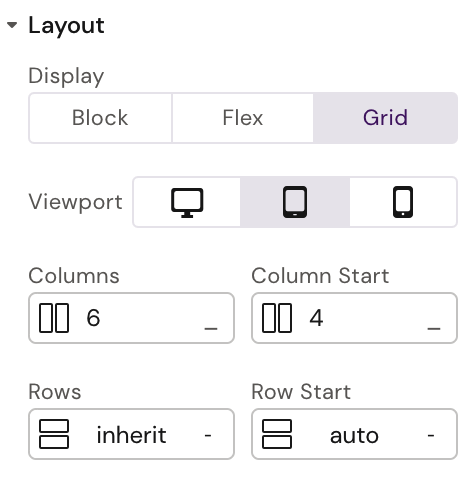Edit the Rows inherit value
472x484 pixels.
(131, 435)
